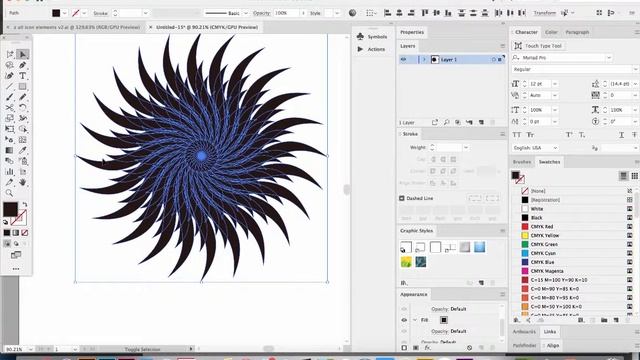Open the Align panel tab

click(x=553, y=345)
